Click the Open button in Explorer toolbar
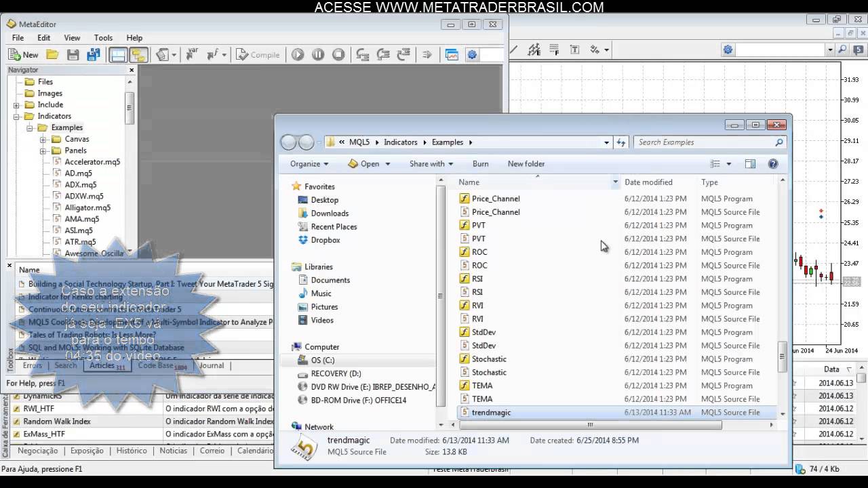The height and width of the screenshot is (488, 868). pyautogui.click(x=369, y=164)
